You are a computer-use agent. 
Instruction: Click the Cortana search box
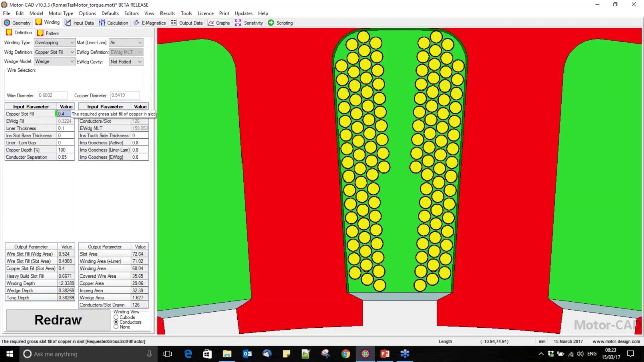[x=88, y=354]
